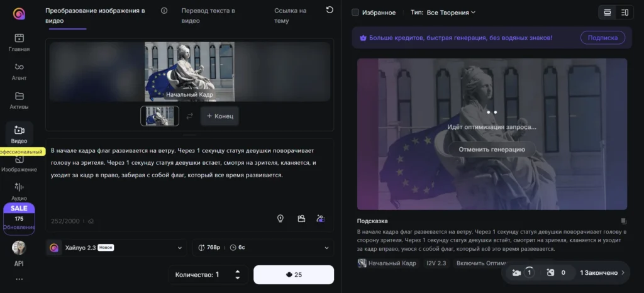
Task: Copy the Подсказка text with copy icon
Action: 623,221
